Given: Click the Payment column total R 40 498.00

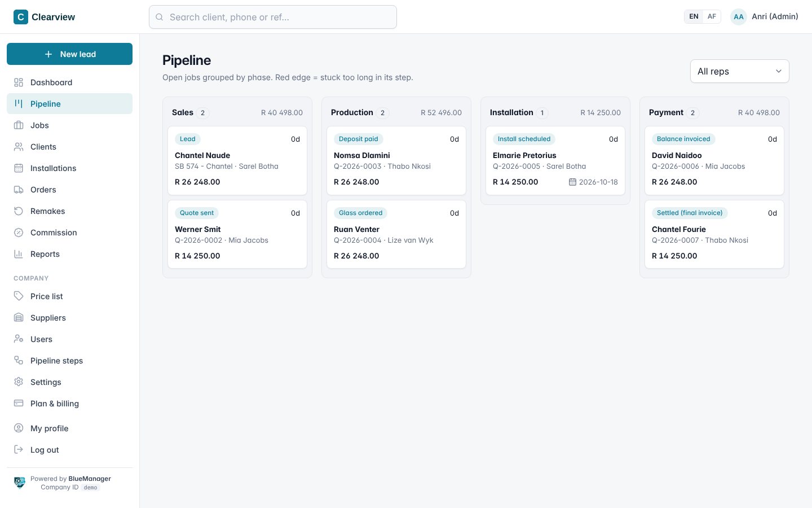Looking at the screenshot, I should (x=759, y=113).
